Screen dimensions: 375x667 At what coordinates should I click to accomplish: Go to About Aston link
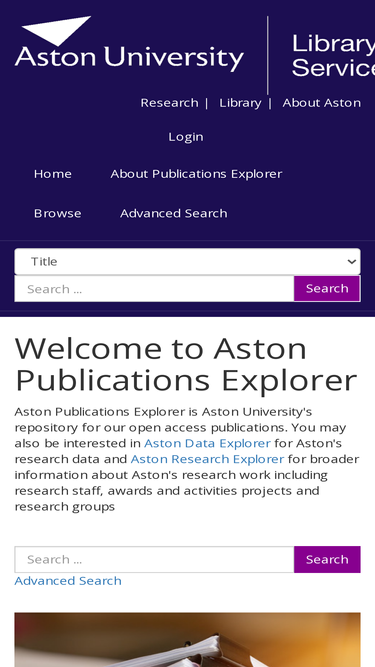coord(321,103)
